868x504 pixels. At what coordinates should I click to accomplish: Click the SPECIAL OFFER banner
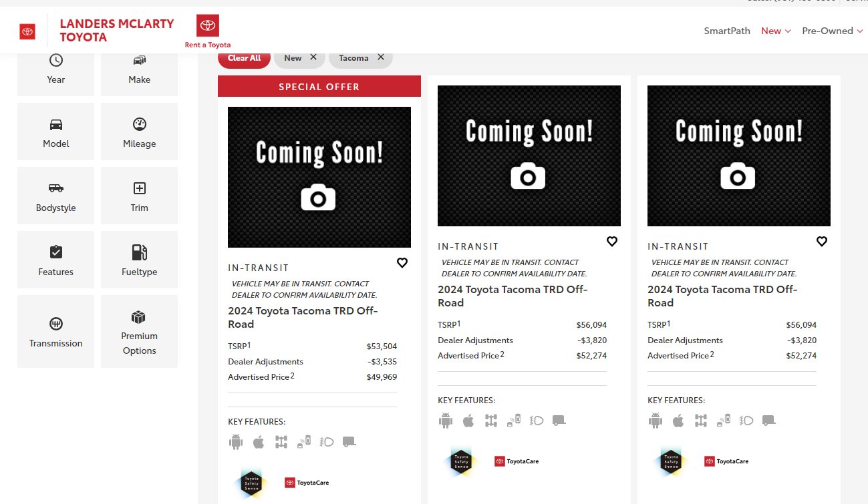coord(319,86)
